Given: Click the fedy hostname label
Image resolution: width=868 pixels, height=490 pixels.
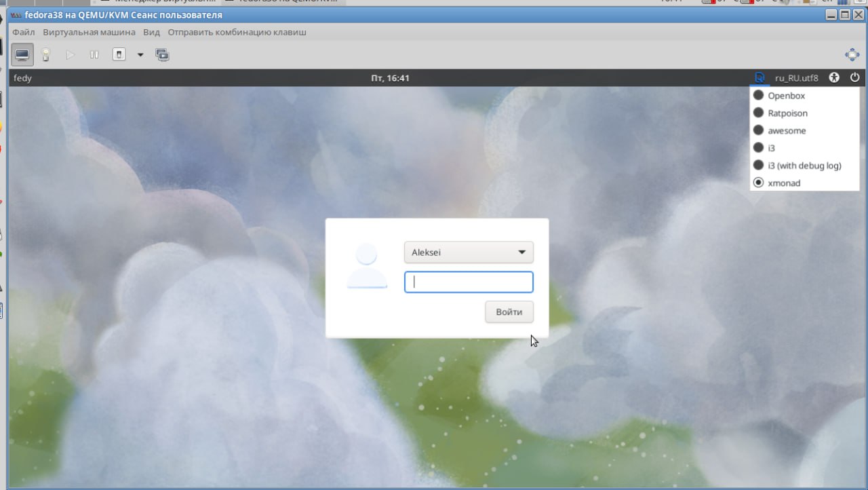Looking at the screenshot, I should [x=22, y=78].
